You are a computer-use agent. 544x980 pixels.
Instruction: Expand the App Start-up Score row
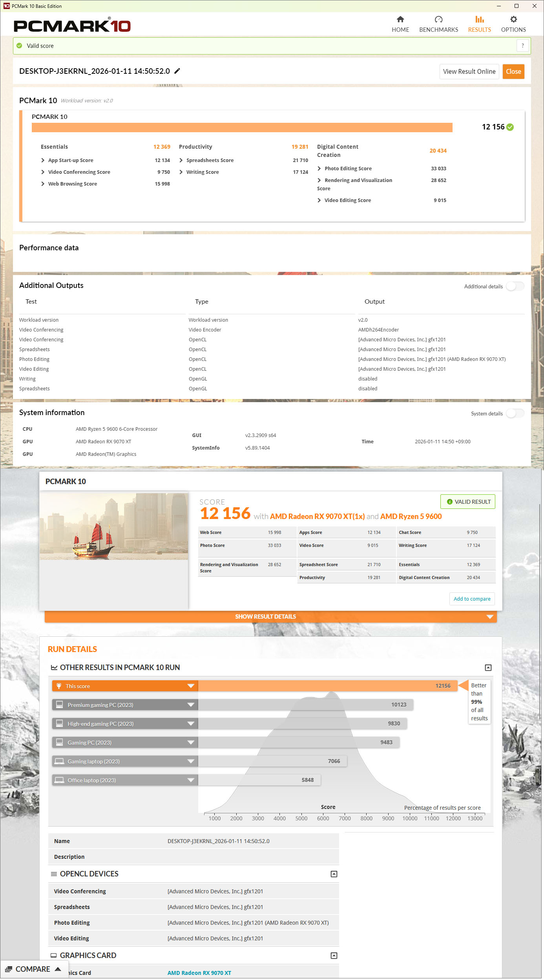tap(43, 160)
